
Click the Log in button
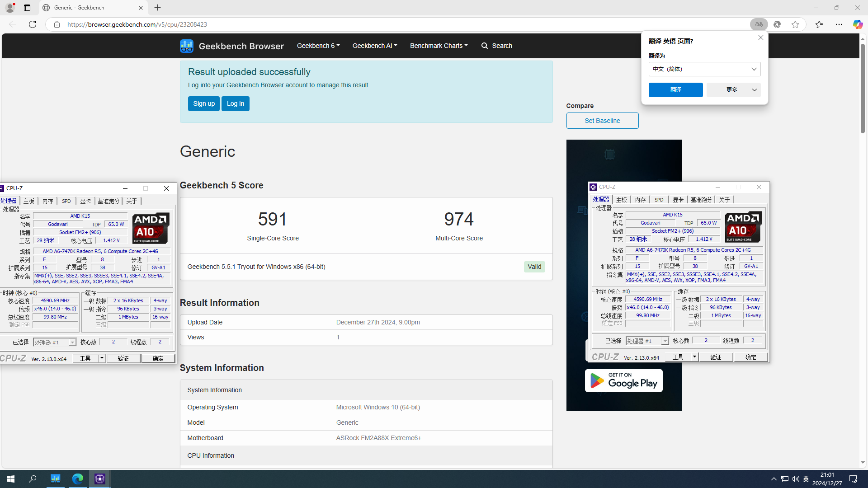[x=236, y=103]
